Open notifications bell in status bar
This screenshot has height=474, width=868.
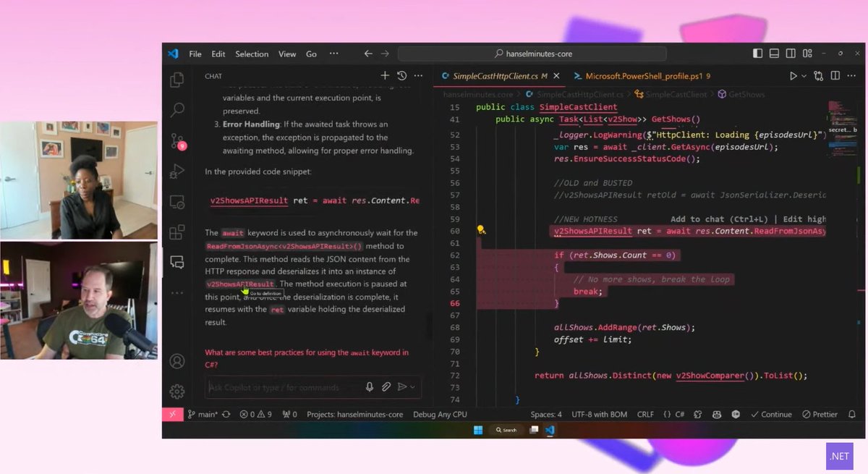click(851, 415)
